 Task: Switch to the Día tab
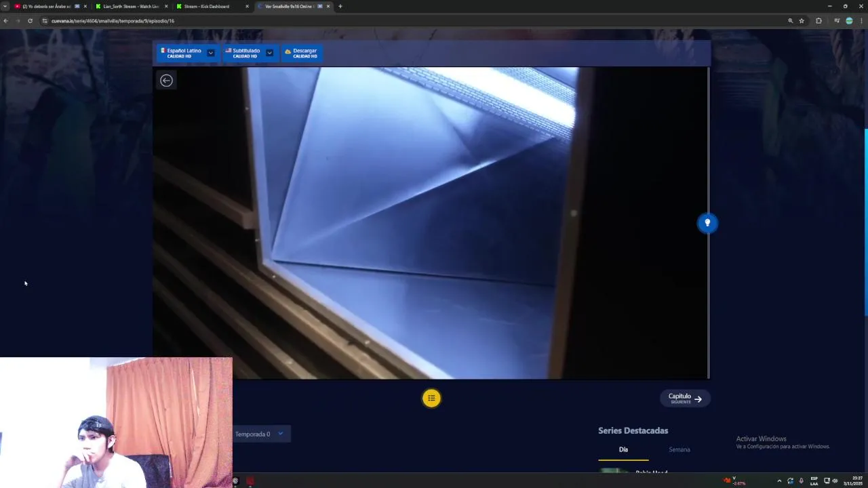pos(623,449)
